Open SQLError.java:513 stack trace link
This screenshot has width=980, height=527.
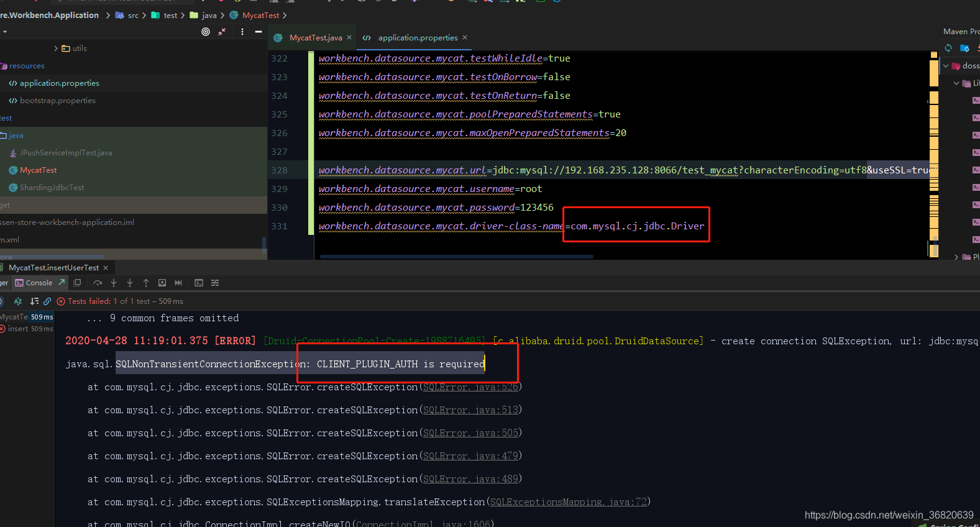tap(470, 410)
